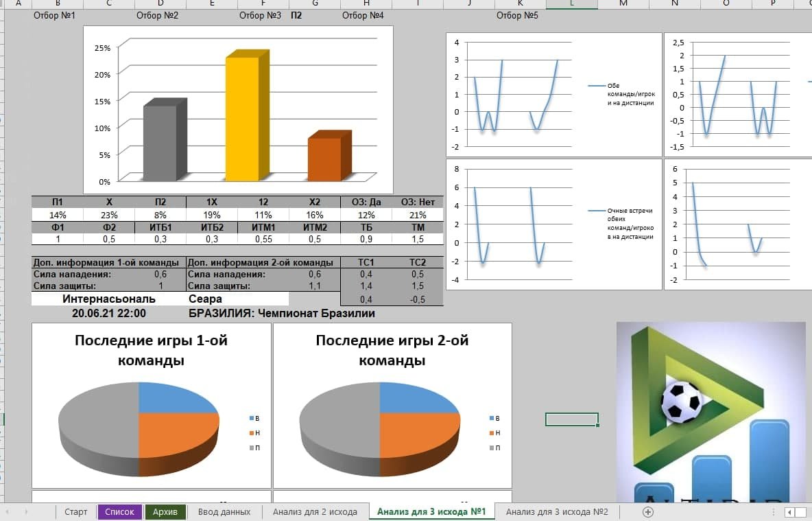Open the purple Список sheet tab

pyautogui.click(x=120, y=512)
